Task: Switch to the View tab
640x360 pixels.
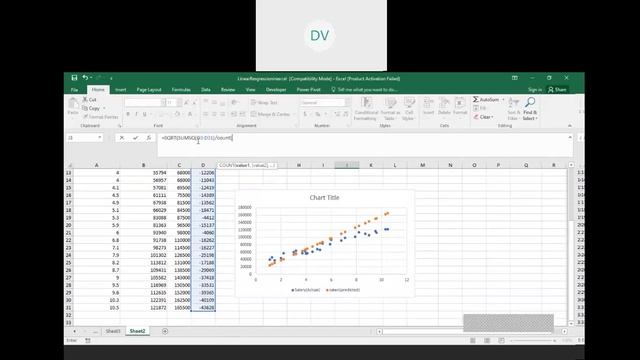Action: point(250,90)
